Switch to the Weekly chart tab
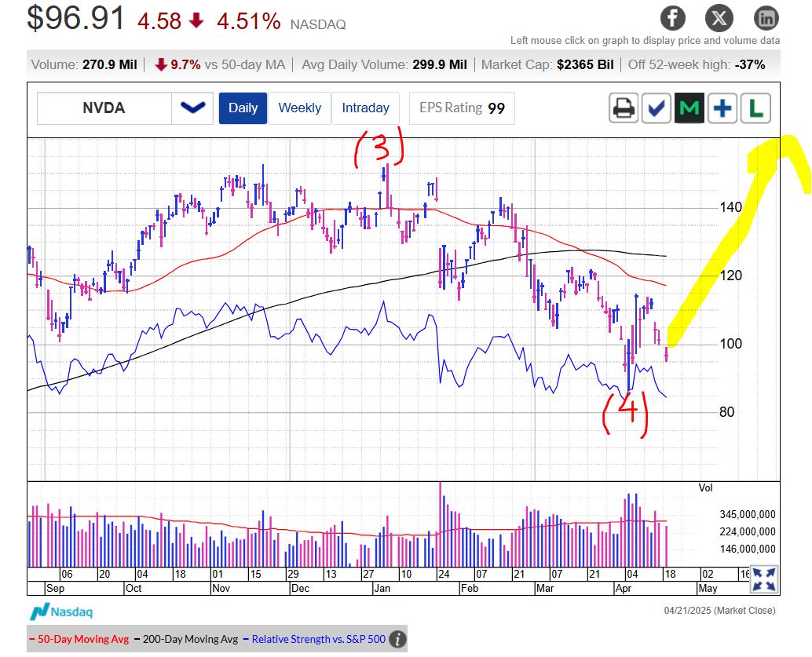The height and width of the screenshot is (657, 812). tap(299, 108)
